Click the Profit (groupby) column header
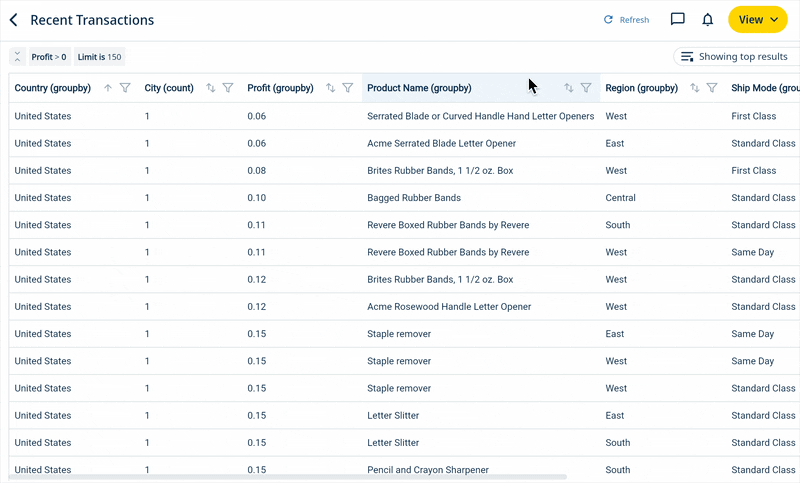The height and width of the screenshot is (483, 800). (280, 88)
